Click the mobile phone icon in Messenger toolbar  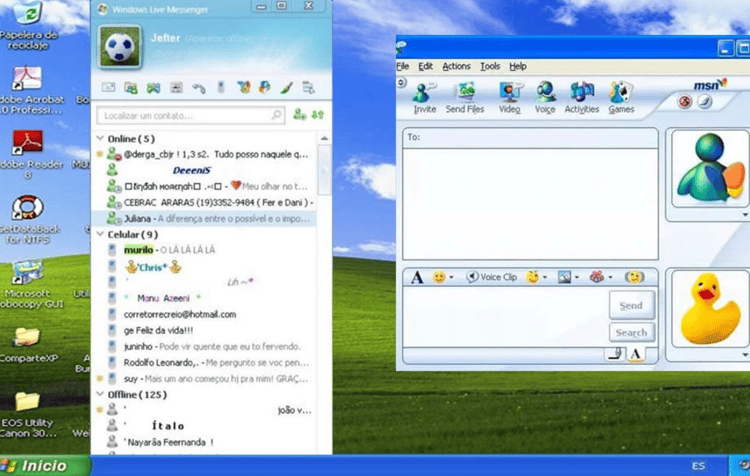221,88
